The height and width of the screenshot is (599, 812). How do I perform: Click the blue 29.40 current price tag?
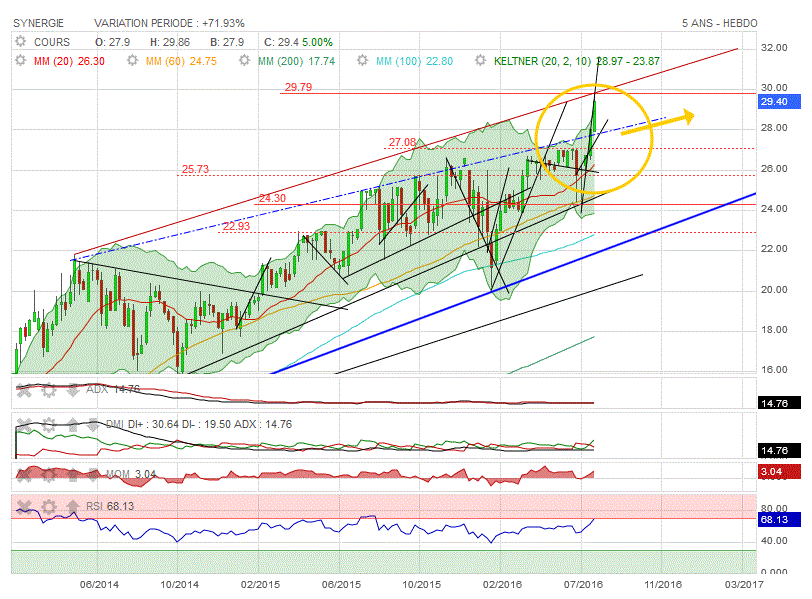779,101
